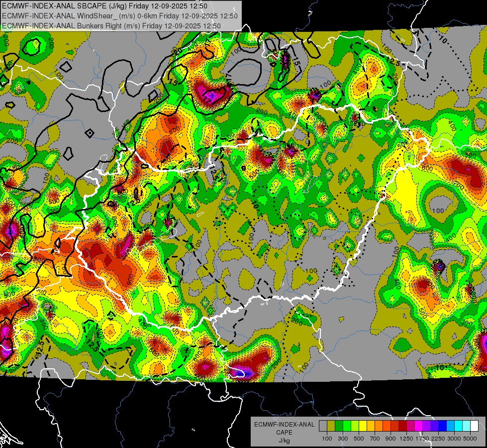Click the gray swatch in the CAPE legend
Screen dimensions: 487x448
click(x=323, y=426)
